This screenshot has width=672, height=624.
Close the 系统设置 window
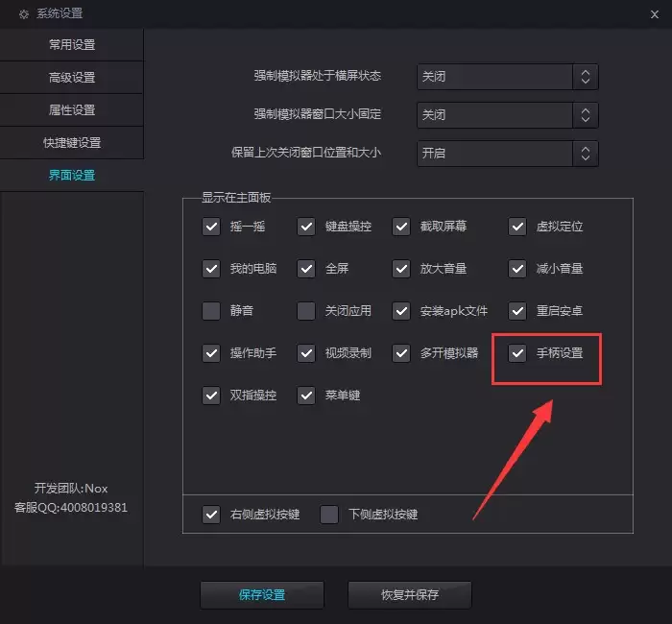(x=654, y=13)
